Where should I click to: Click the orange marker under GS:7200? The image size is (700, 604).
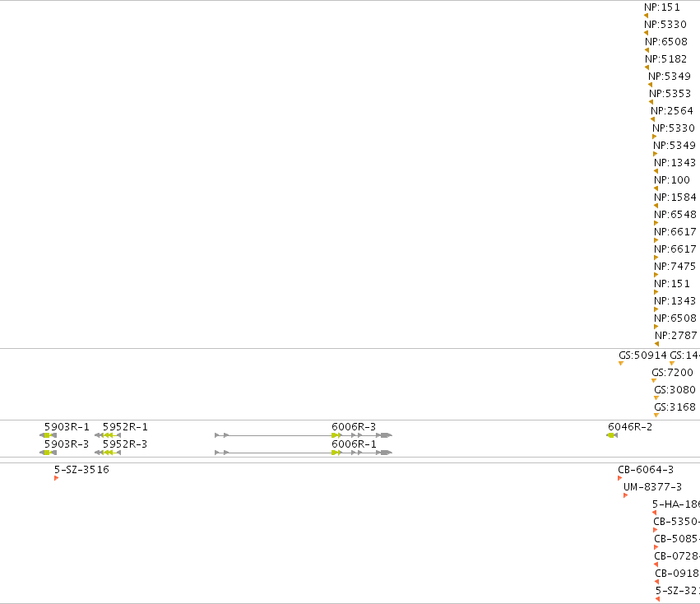pyautogui.click(x=654, y=381)
